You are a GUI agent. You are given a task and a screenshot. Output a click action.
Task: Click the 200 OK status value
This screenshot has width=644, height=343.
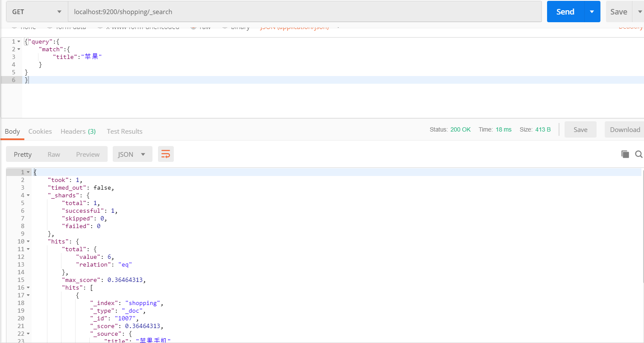[x=460, y=129]
